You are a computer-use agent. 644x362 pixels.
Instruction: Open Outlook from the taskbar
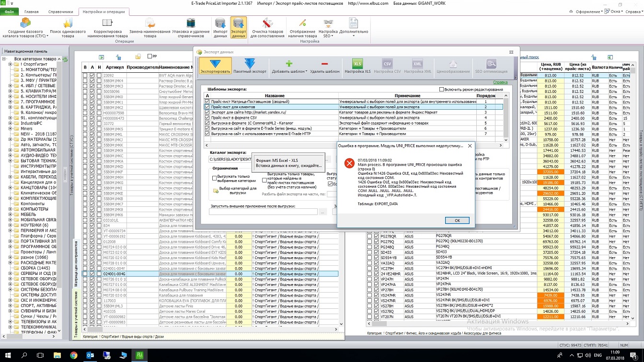pyautogui.click(x=90, y=355)
